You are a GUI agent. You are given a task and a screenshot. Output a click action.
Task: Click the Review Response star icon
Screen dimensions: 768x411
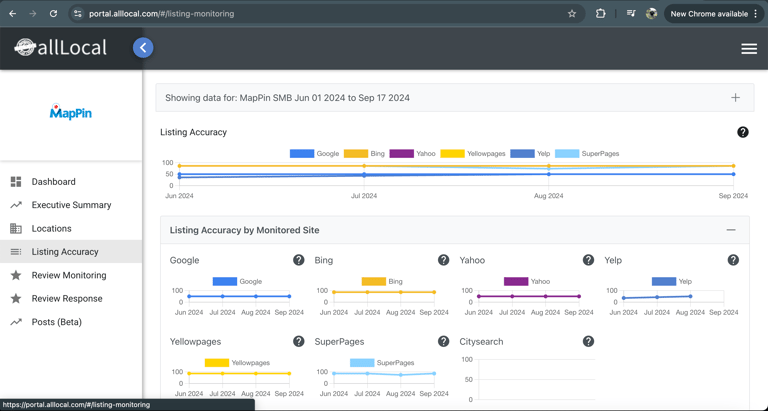coord(16,298)
